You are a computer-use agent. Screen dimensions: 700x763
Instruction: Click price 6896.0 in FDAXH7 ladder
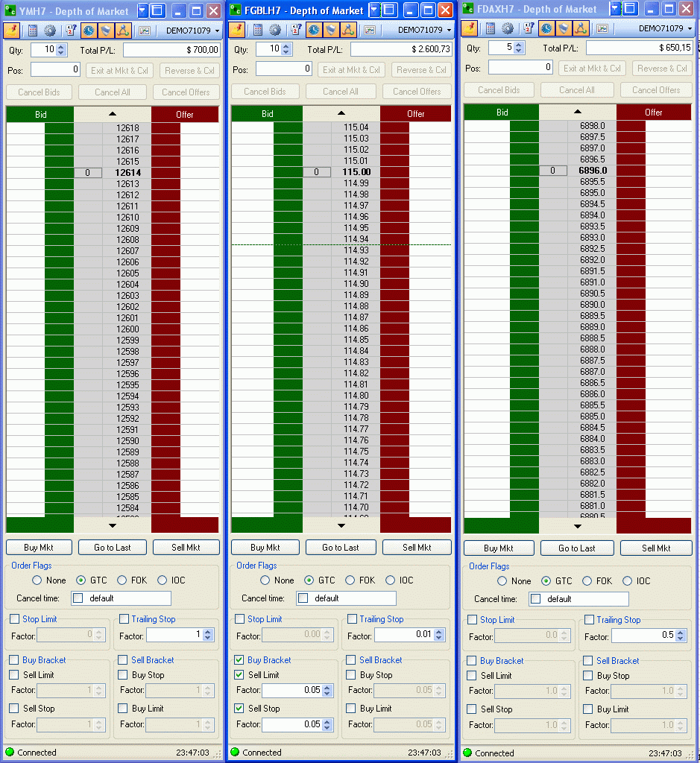593,171
